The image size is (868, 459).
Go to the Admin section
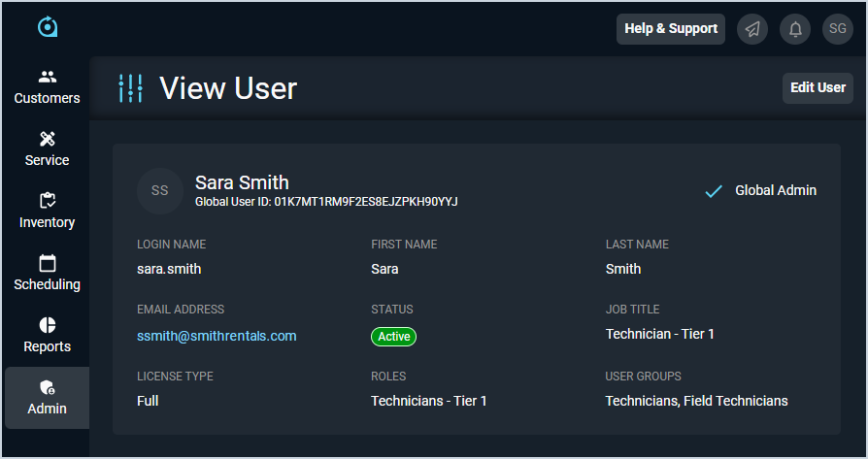point(47,398)
